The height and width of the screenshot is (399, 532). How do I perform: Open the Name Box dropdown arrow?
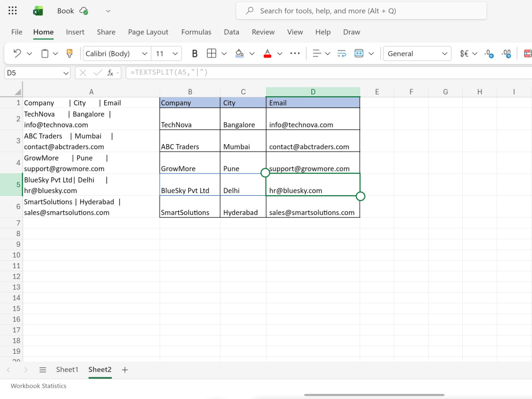[x=65, y=73]
